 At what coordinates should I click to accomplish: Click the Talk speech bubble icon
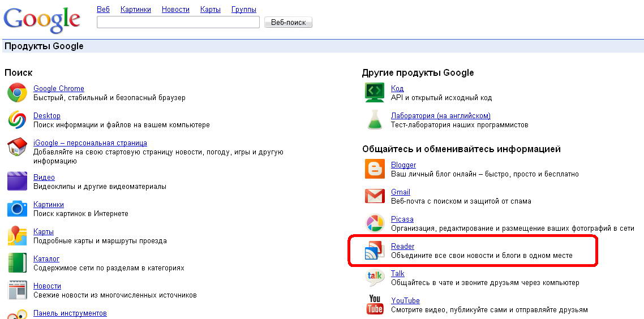click(375, 278)
